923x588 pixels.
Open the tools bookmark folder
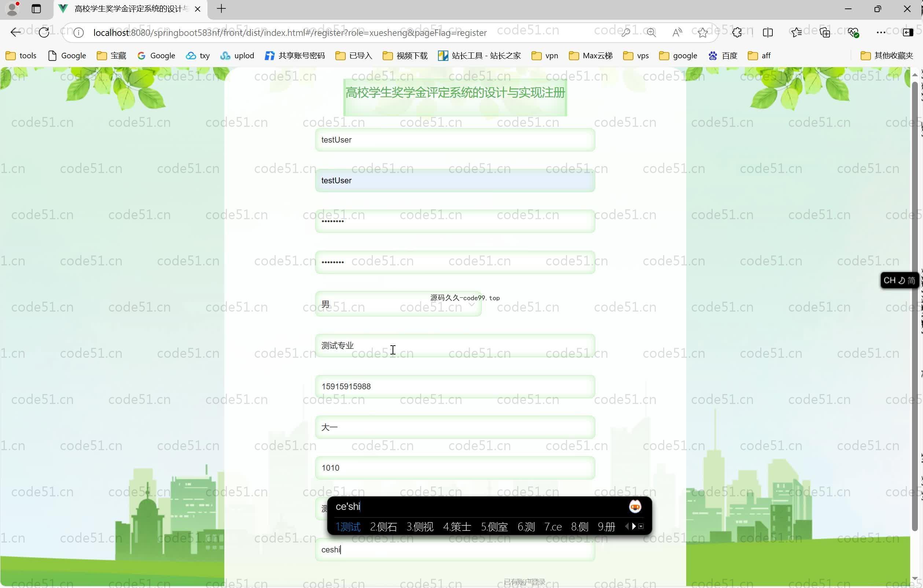[x=21, y=56]
